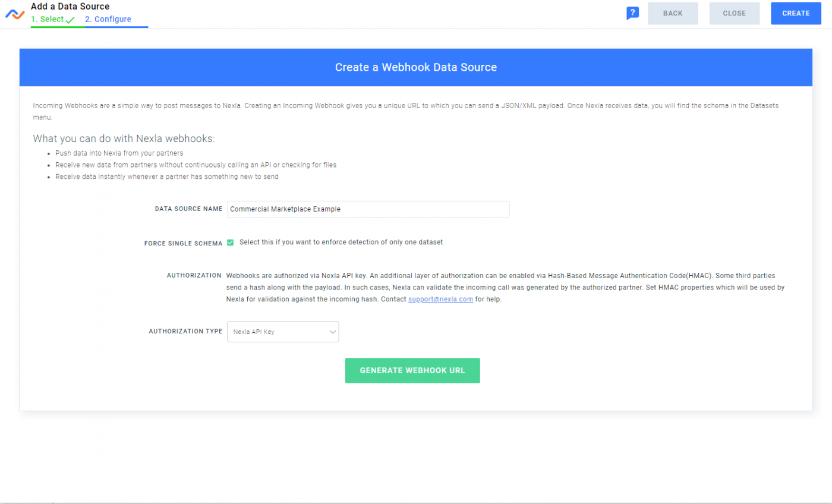Click the Data Source Name input field
Image resolution: width=832 pixels, height=504 pixels.
point(368,209)
